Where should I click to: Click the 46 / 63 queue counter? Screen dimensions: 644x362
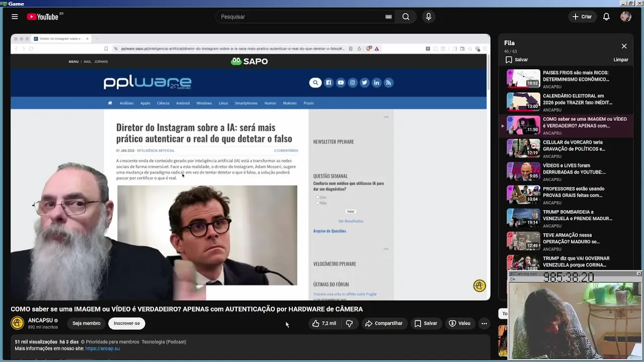[511, 51]
